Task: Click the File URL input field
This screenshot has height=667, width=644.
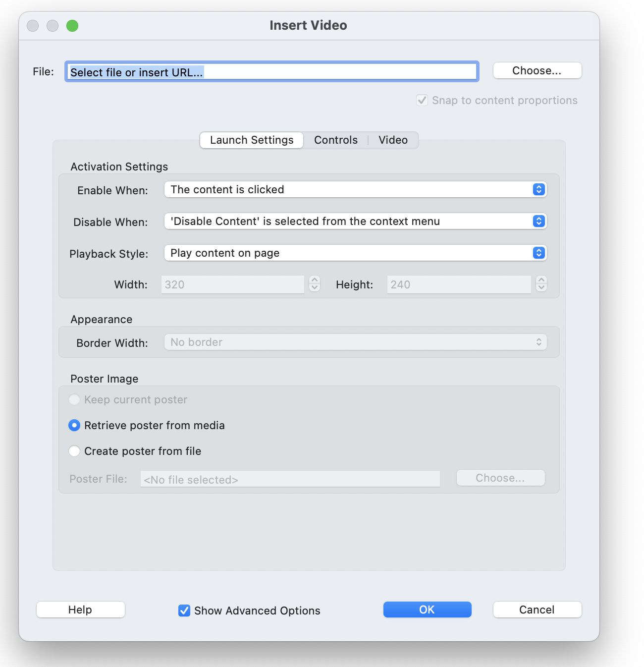Action: pos(271,71)
